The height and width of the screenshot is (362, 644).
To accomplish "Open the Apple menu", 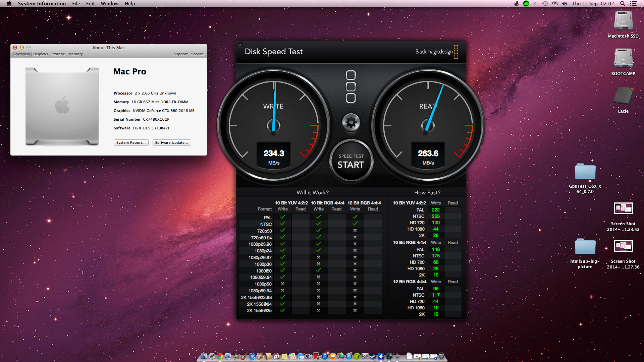I will (9, 3).
